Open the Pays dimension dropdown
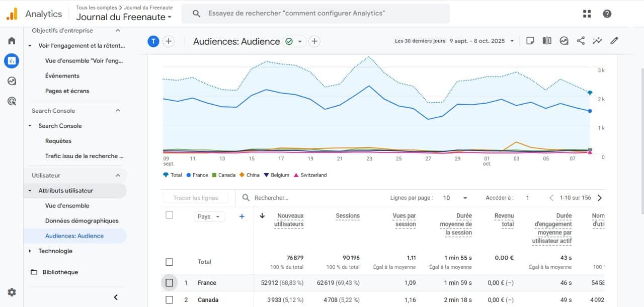Screen dimensions: 644x307 pyautogui.click(x=209, y=216)
